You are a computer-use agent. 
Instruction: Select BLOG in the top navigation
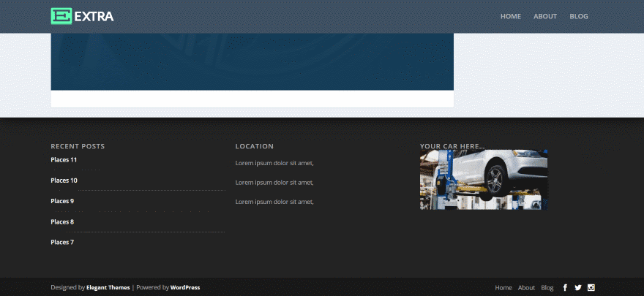pyautogui.click(x=579, y=17)
